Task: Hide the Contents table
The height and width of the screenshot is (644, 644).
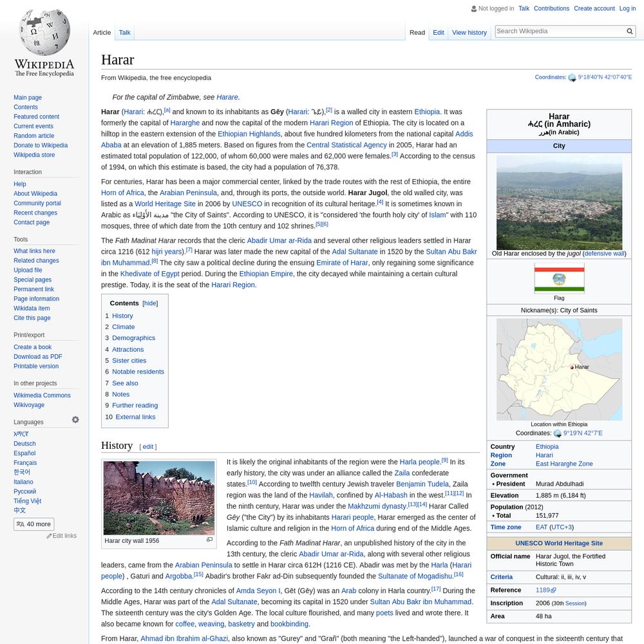Action: pyautogui.click(x=150, y=303)
